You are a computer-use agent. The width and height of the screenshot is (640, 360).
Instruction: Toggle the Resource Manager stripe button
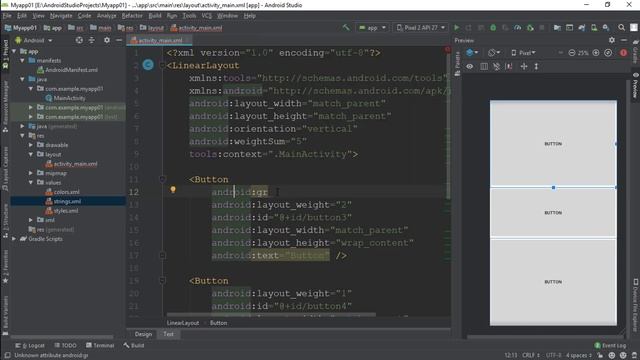[5, 106]
